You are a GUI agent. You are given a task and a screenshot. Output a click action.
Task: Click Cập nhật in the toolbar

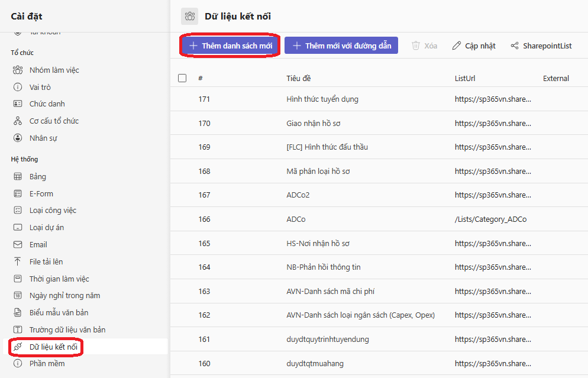coord(474,46)
